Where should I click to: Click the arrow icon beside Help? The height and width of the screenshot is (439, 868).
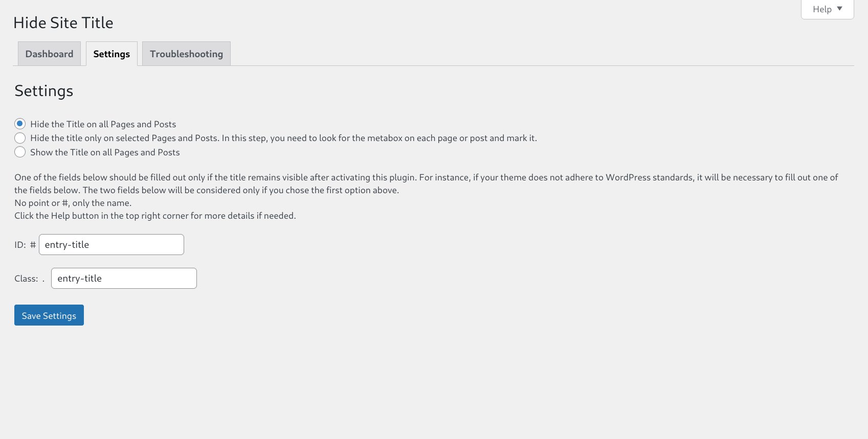[839, 9]
